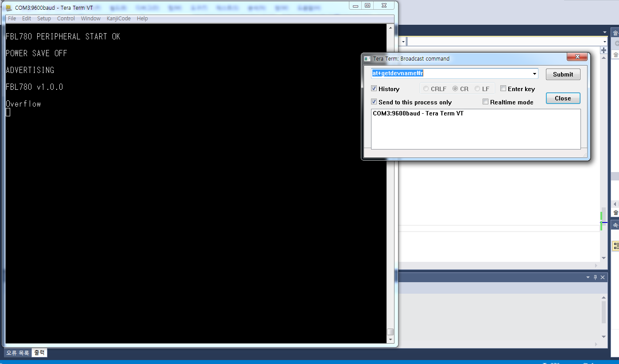The width and height of the screenshot is (619, 364).
Task: Open the command history dropdown arrow
Action: (534, 74)
